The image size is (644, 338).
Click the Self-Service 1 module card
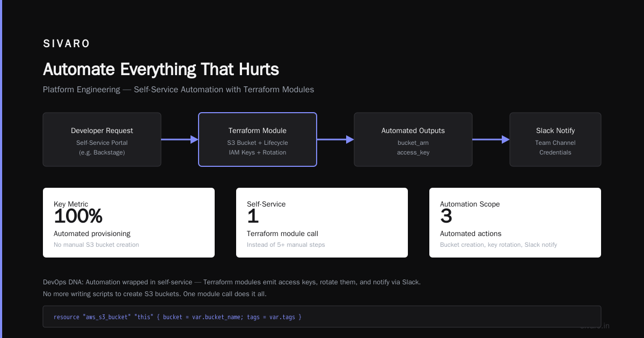[322, 223]
